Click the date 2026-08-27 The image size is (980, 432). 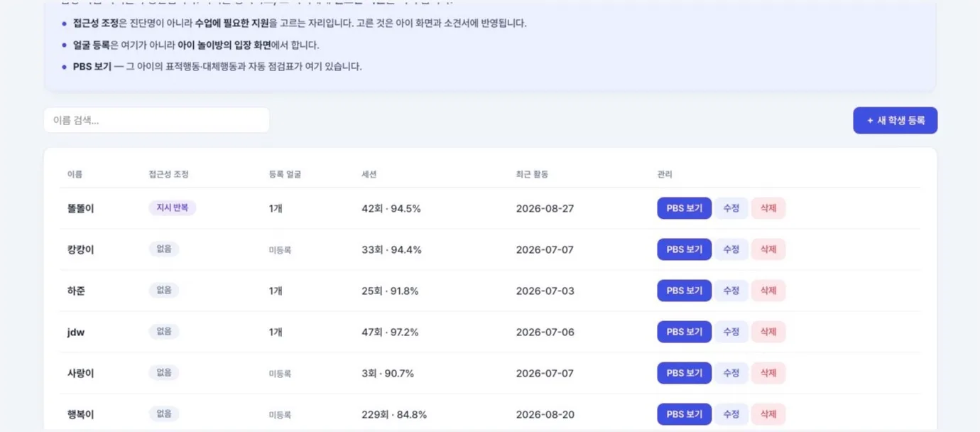point(545,208)
